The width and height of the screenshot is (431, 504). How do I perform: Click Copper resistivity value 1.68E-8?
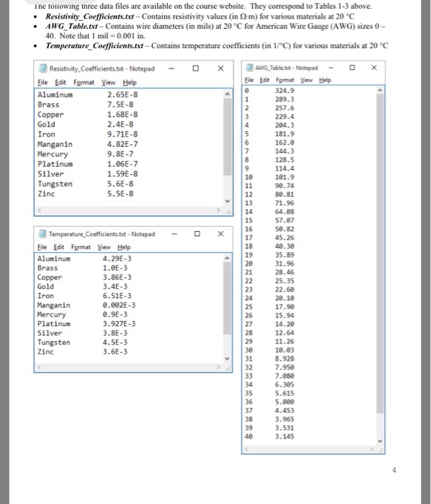(x=123, y=114)
